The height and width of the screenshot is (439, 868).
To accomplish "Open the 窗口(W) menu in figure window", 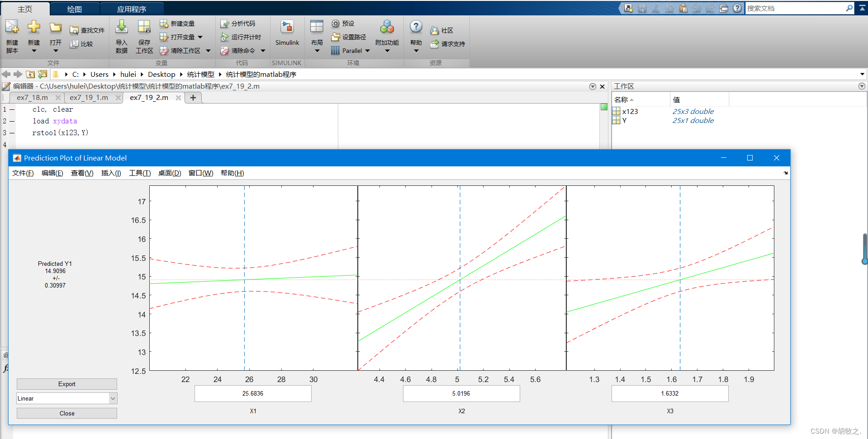I will click(201, 173).
